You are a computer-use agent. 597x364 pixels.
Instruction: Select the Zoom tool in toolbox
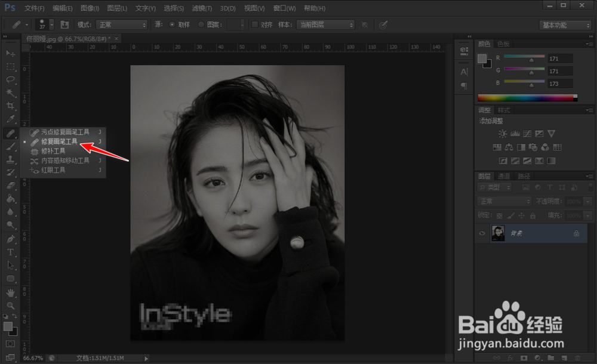10,306
